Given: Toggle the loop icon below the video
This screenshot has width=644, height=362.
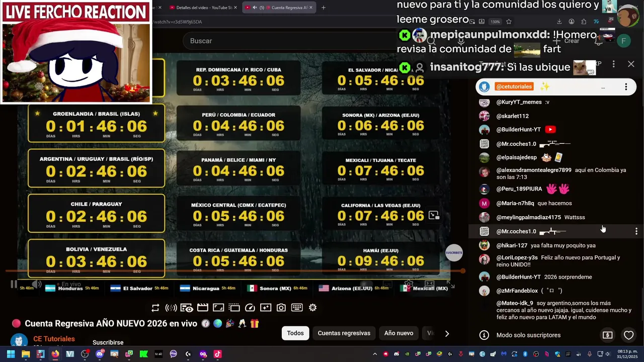Looking at the screenshot, I should [155, 308].
